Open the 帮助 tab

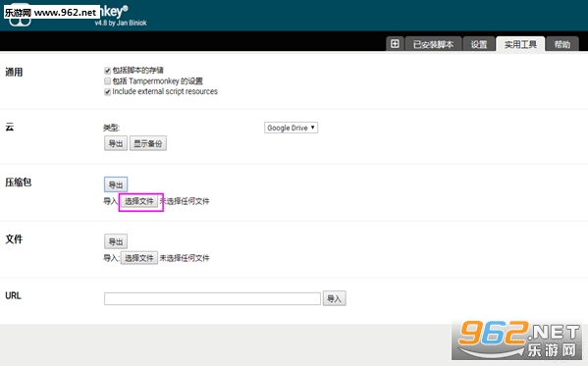562,44
